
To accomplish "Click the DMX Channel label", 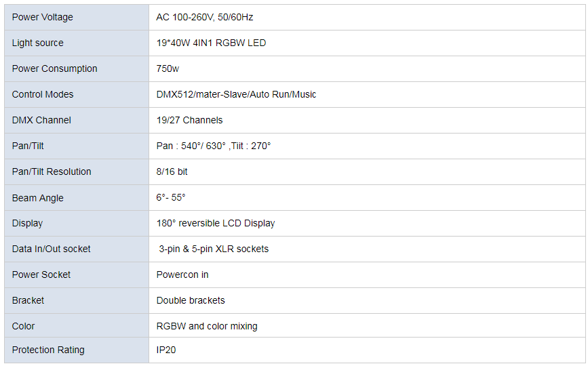I will [x=41, y=120].
